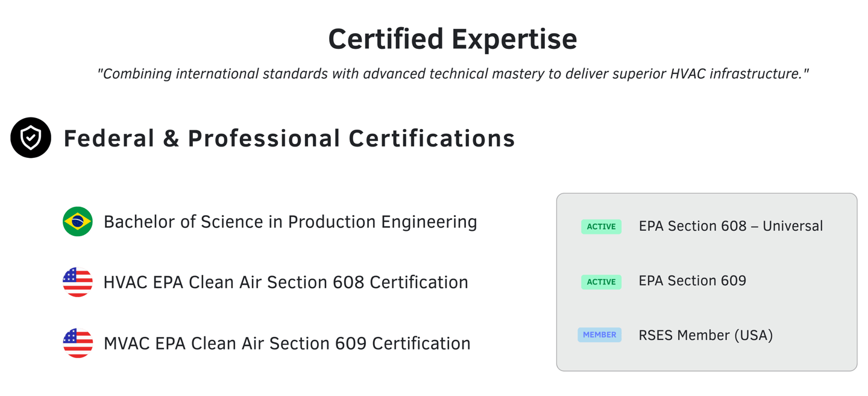Click the US flag beside MVAC EPA certification
This screenshot has width=868, height=396.
point(78,343)
